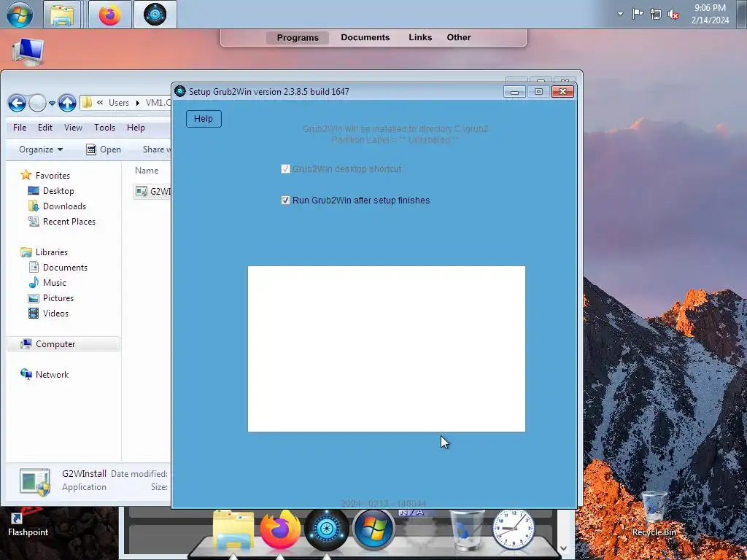This screenshot has width=747, height=560.
Task: Open the View menu in Explorer
Action: click(x=74, y=128)
